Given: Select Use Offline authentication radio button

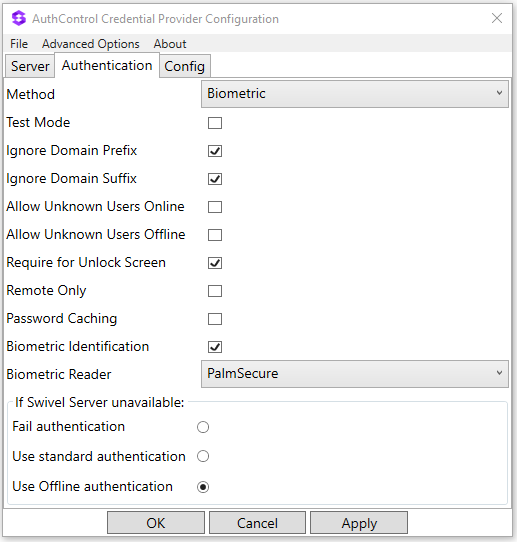Looking at the screenshot, I should pos(203,487).
